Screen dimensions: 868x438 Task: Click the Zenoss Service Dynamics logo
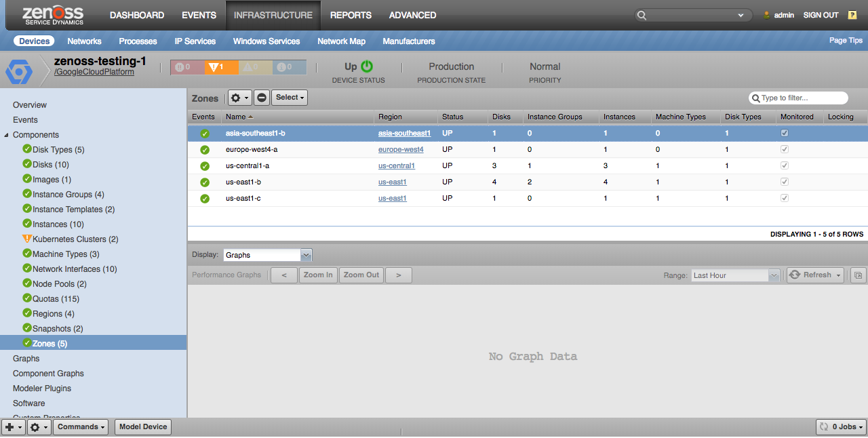[54, 15]
